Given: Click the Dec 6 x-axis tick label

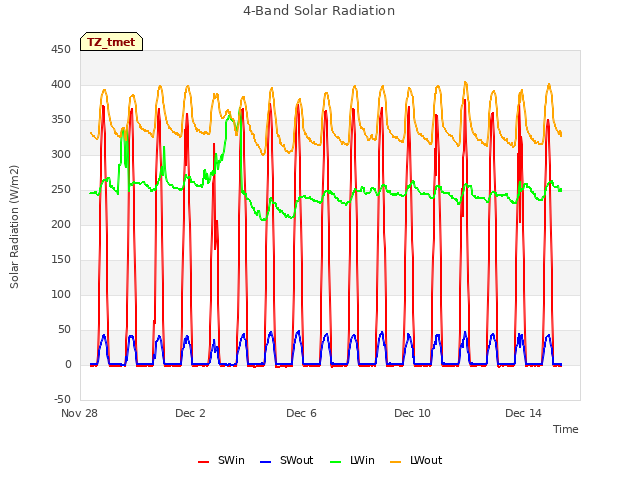Looking at the screenshot, I should (x=301, y=413).
